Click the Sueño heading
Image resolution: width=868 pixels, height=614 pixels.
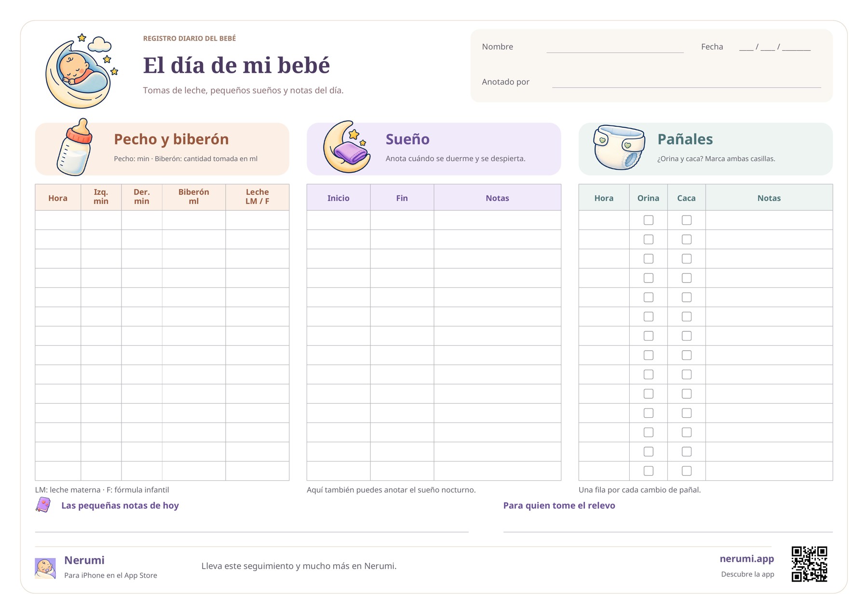point(407,139)
